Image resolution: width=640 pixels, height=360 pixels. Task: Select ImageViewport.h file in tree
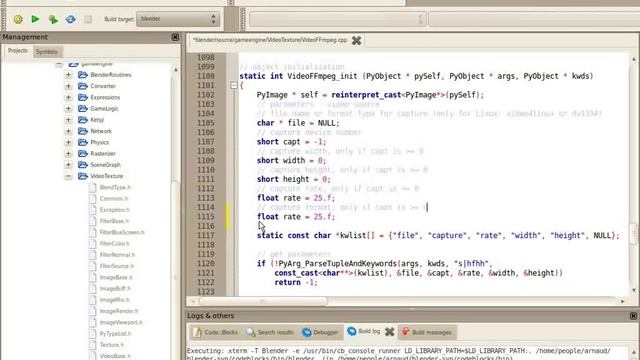point(121,322)
